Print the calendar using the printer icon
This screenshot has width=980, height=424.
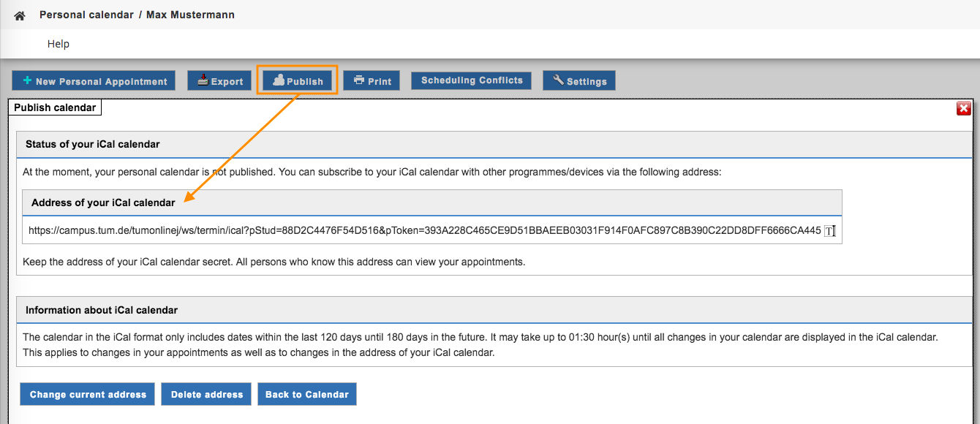[x=372, y=81]
